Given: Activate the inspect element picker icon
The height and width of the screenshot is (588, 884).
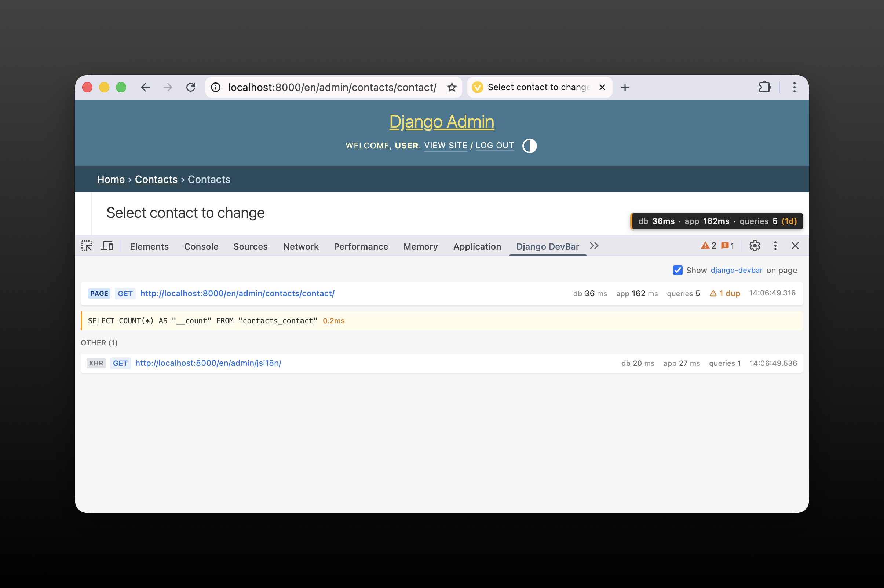Looking at the screenshot, I should click(87, 246).
